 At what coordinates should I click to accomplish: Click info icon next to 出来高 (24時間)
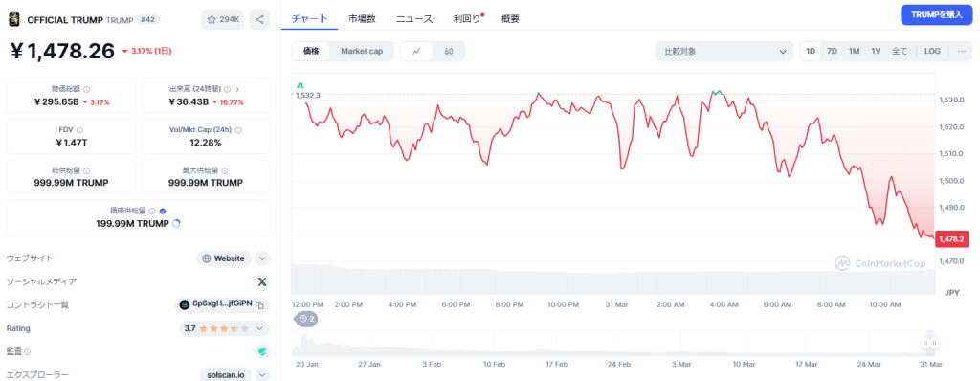[227, 89]
